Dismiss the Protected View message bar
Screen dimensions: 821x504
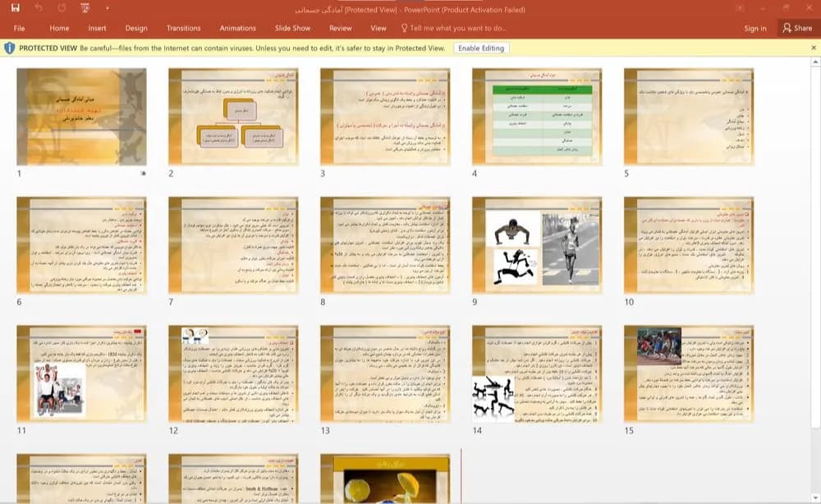813,48
